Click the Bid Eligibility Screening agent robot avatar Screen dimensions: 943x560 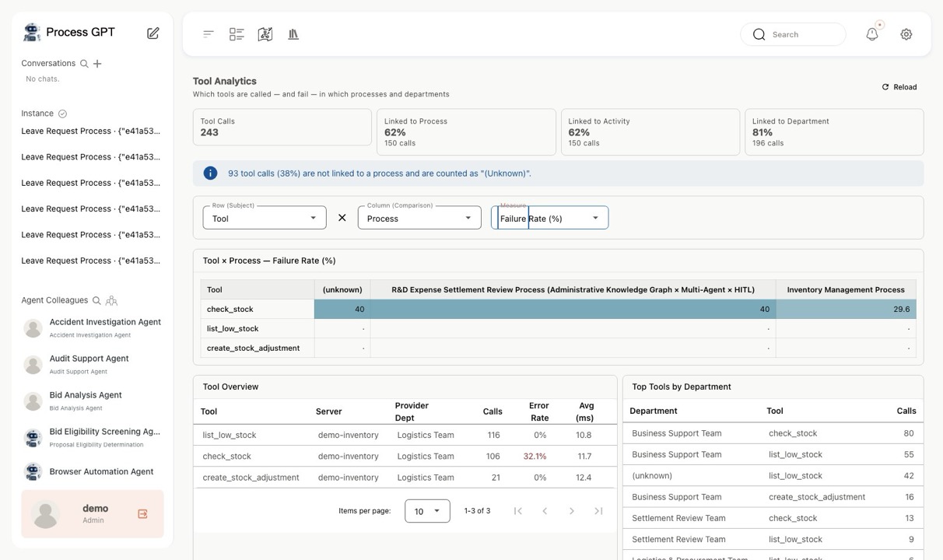point(33,438)
